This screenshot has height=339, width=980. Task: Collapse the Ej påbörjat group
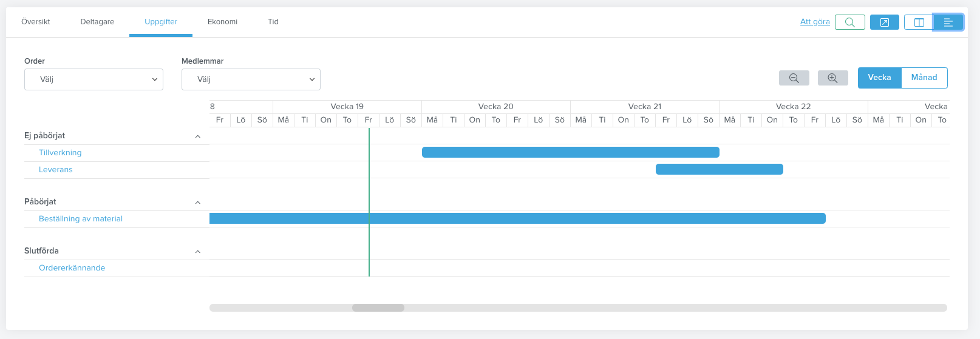click(x=197, y=136)
